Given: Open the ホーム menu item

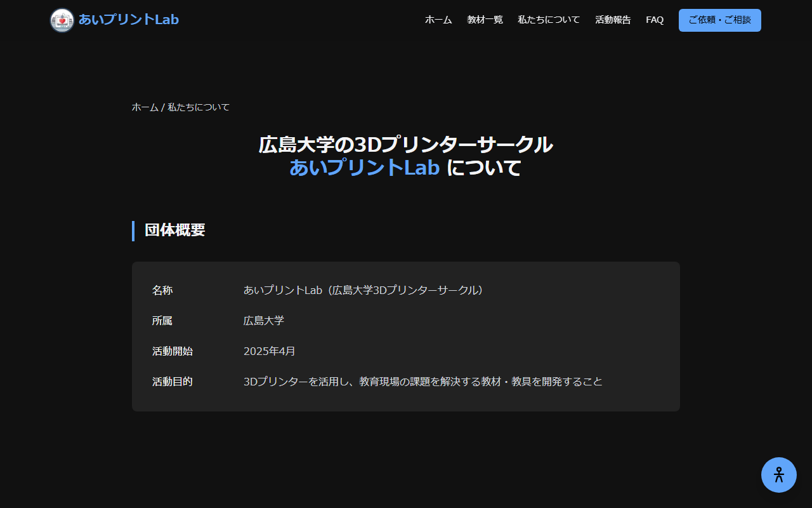Looking at the screenshot, I should 438,20.
